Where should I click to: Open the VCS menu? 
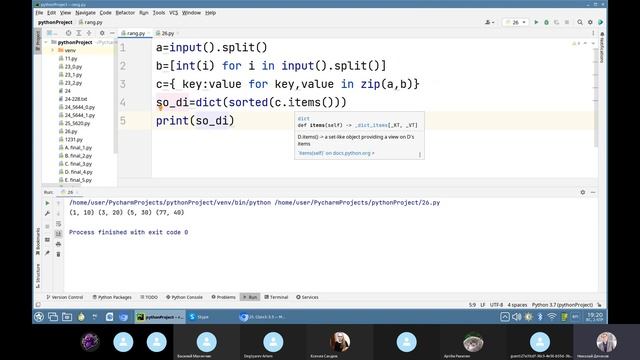coord(173,13)
